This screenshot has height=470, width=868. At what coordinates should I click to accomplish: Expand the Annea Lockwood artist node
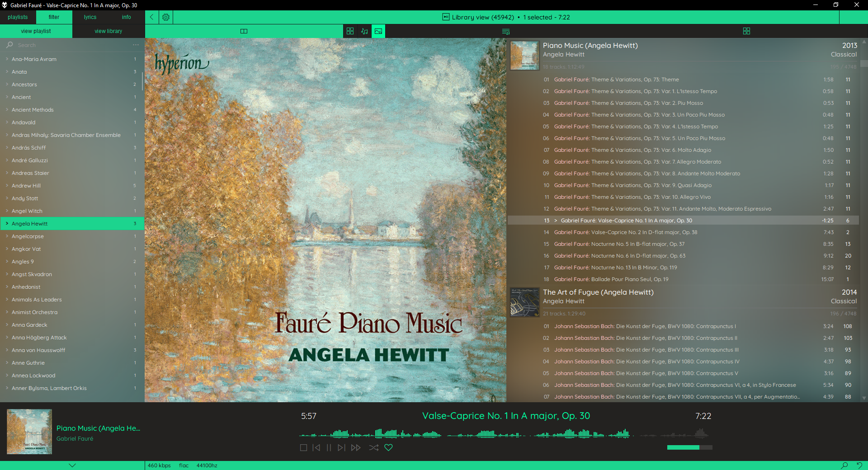pyautogui.click(x=7, y=376)
